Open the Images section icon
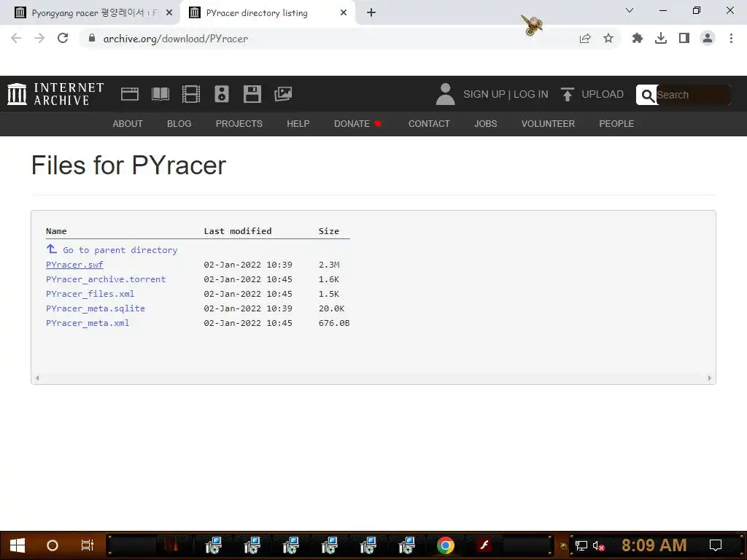The width and height of the screenshot is (747, 560). pos(283,94)
